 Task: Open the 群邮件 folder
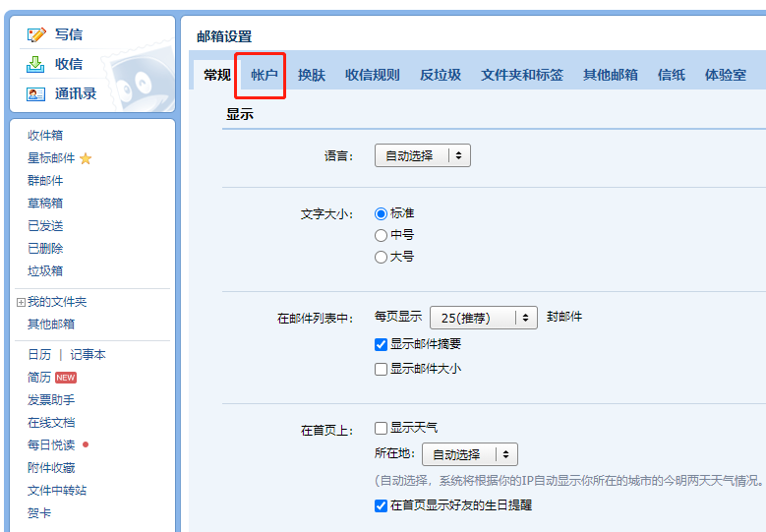click(x=45, y=181)
